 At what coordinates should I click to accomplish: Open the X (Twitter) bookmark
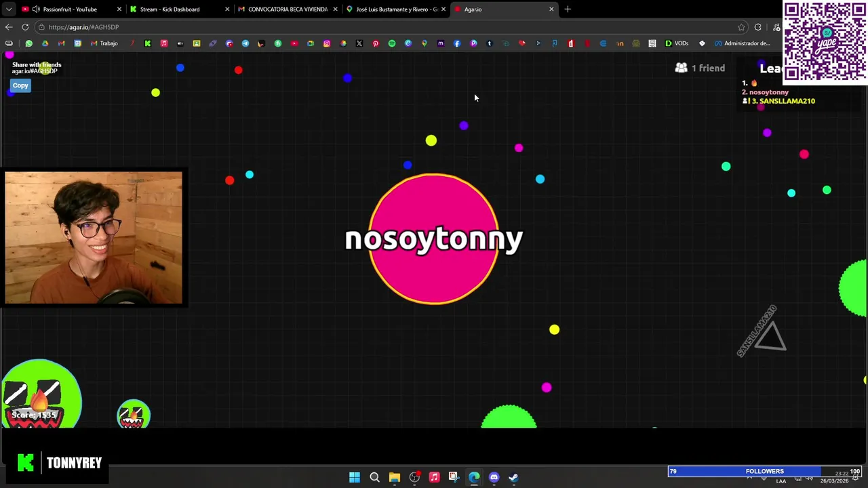pyautogui.click(x=359, y=43)
